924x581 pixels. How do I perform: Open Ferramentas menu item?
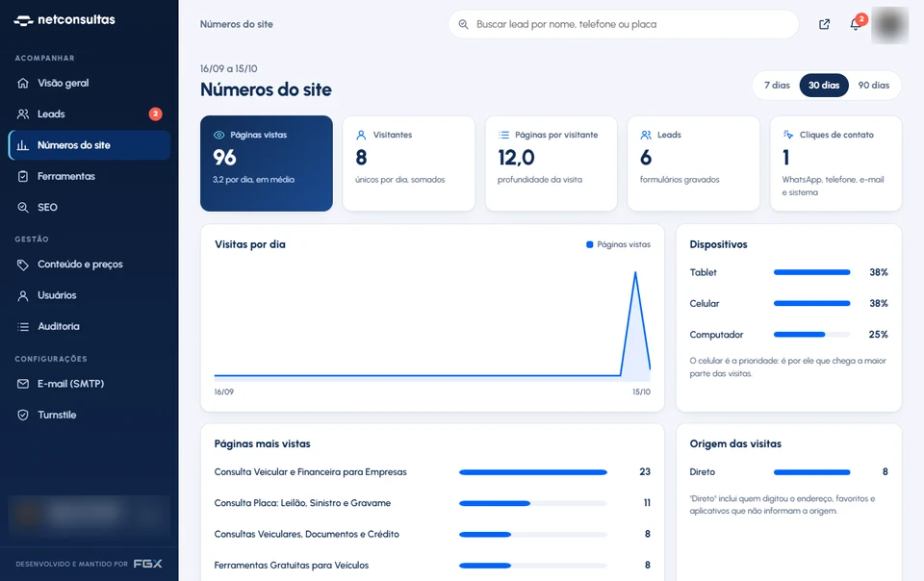(90, 176)
